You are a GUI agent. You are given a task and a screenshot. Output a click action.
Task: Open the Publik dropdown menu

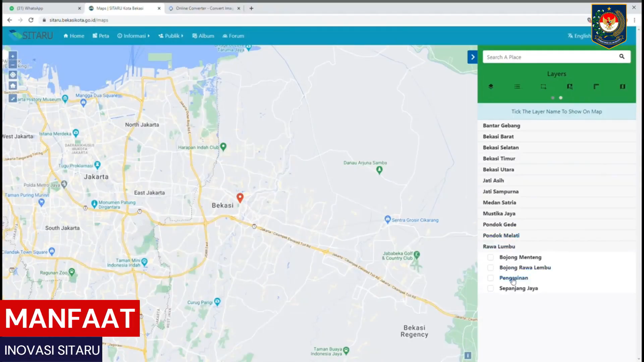coord(171,36)
